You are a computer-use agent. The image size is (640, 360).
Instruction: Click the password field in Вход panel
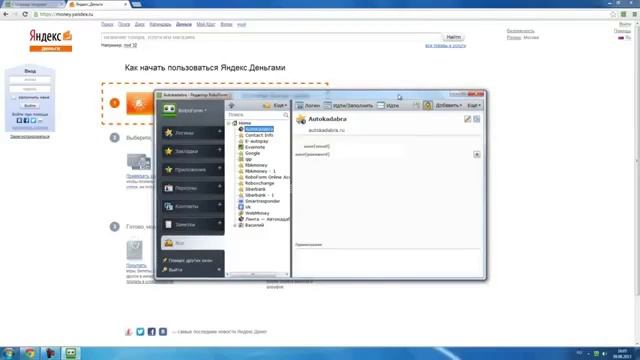30,89
